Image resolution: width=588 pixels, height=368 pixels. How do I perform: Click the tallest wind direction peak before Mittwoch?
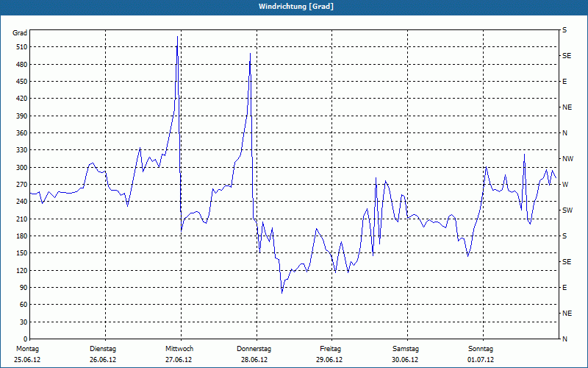177,36
